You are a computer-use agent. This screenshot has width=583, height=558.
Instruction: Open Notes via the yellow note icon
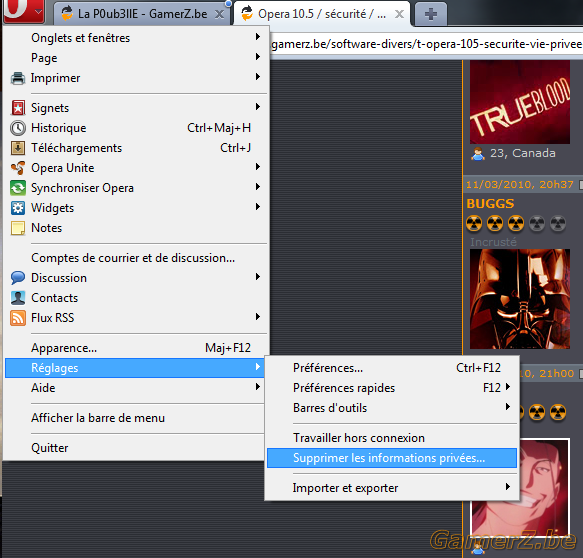click(x=18, y=228)
